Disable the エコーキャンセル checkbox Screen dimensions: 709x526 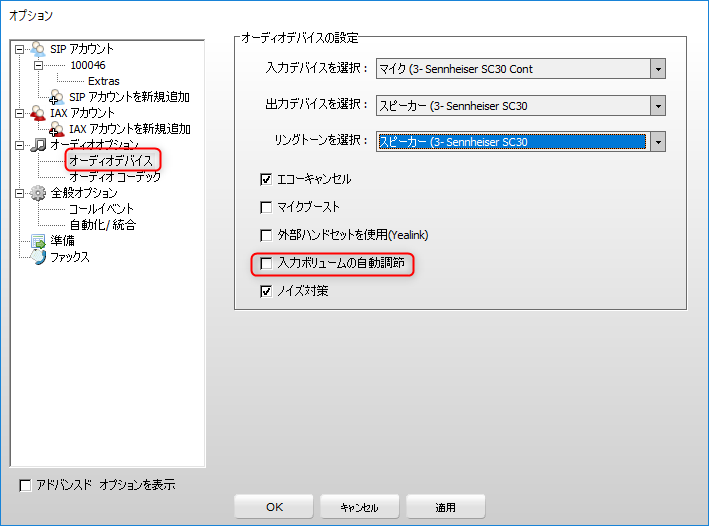pyautogui.click(x=266, y=179)
